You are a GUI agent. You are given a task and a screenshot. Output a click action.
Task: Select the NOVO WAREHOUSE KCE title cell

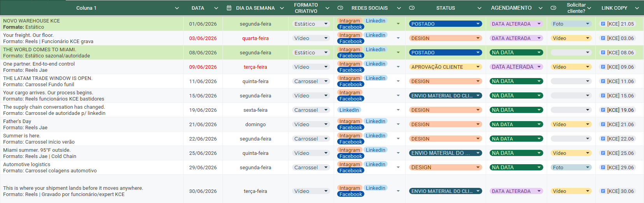click(x=92, y=24)
